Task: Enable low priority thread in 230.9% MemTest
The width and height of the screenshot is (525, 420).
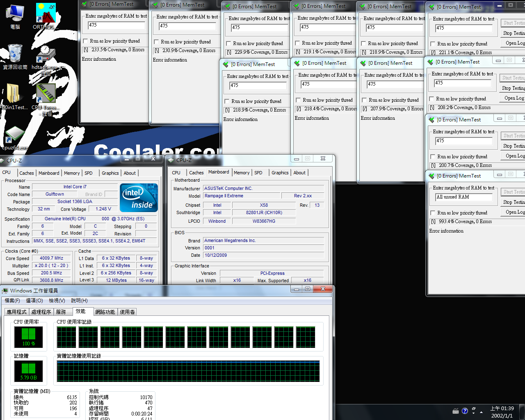Action: (x=156, y=42)
